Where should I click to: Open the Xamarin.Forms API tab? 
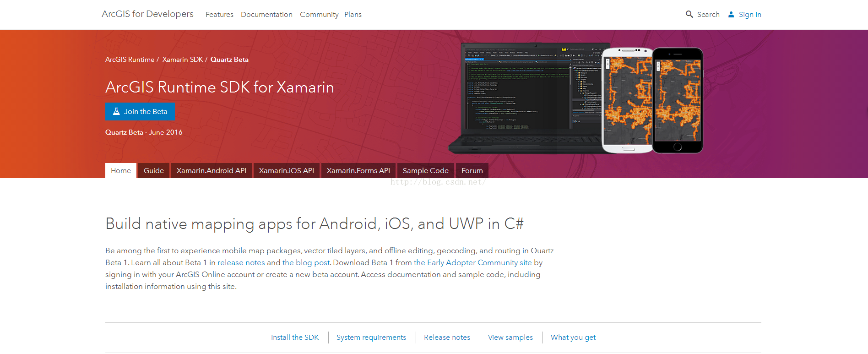358,171
